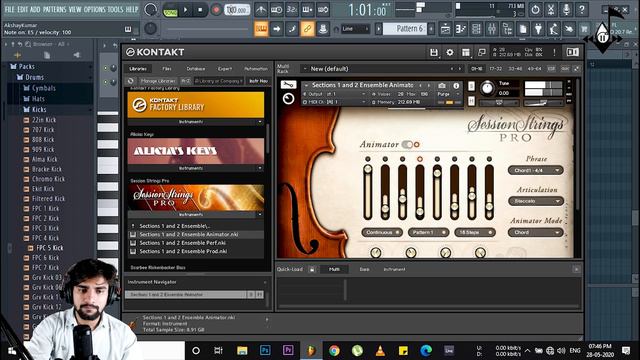Switch to the Automation tab
Screen dimensions: 640x360
click(x=256, y=69)
